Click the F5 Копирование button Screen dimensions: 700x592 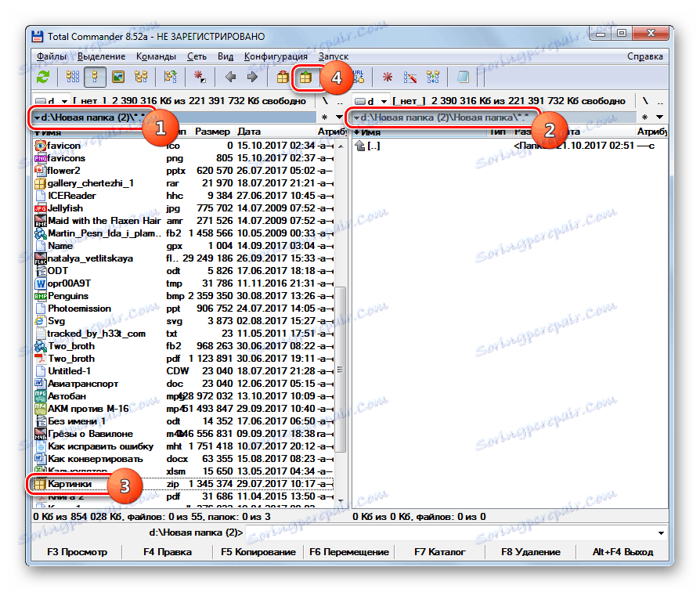click(x=258, y=552)
